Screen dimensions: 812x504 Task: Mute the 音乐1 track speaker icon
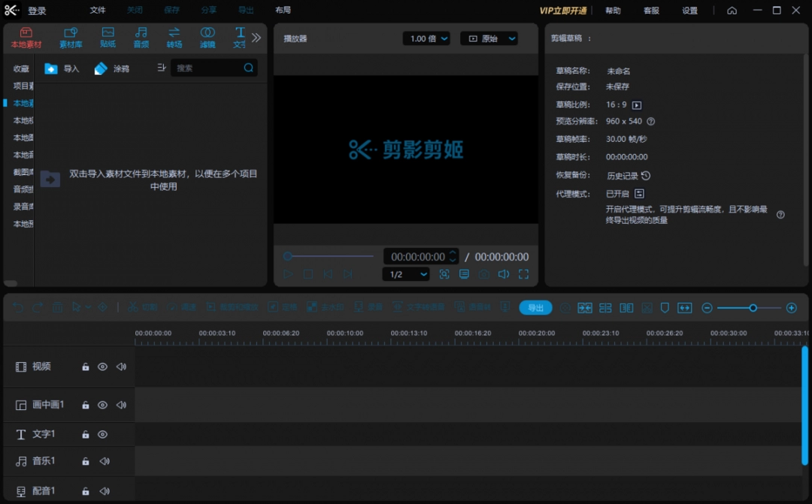(105, 461)
